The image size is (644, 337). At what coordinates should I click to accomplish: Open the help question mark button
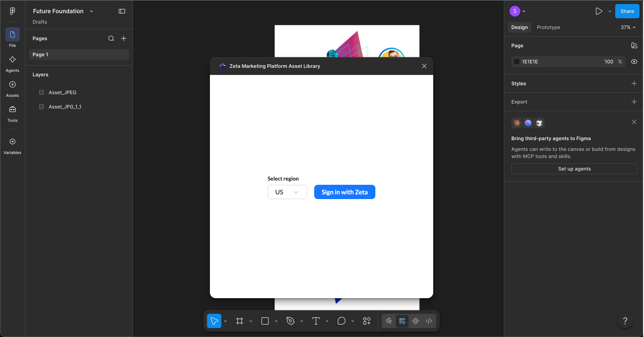tap(625, 320)
